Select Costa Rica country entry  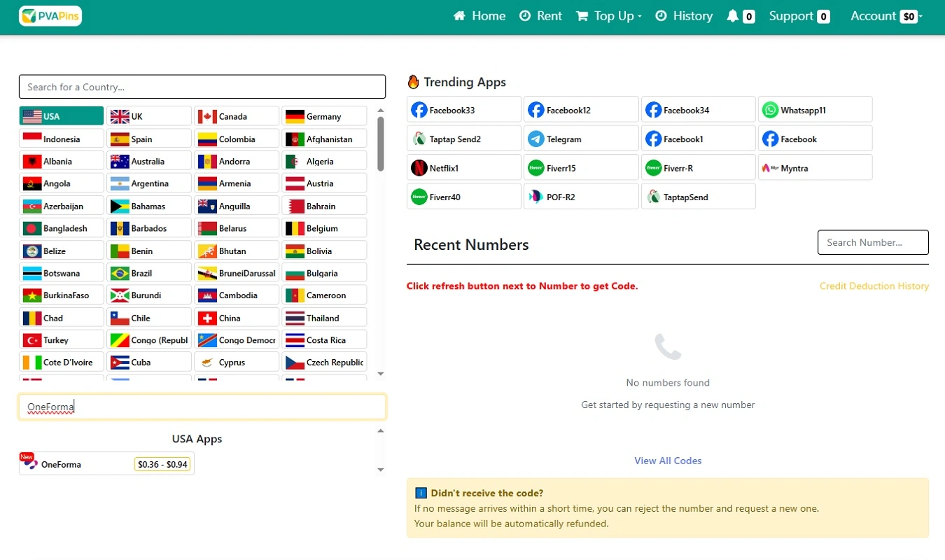[325, 339]
